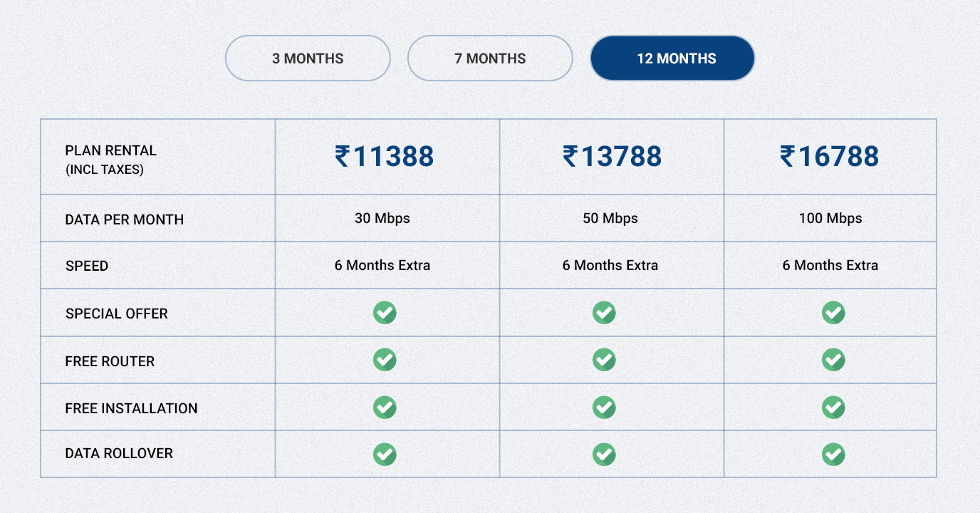Click Free Router checkmark under ₹13788 plan
Viewport: 980px width, 513px height.
pyautogui.click(x=604, y=360)
